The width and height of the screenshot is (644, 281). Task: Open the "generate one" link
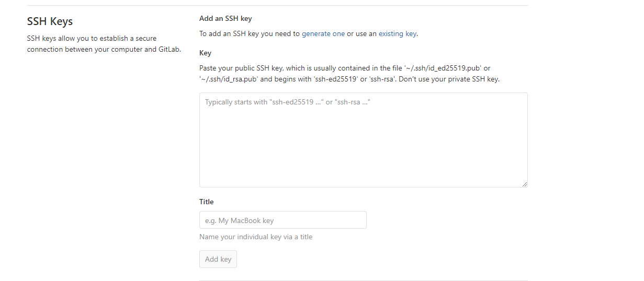click(323, 33)
